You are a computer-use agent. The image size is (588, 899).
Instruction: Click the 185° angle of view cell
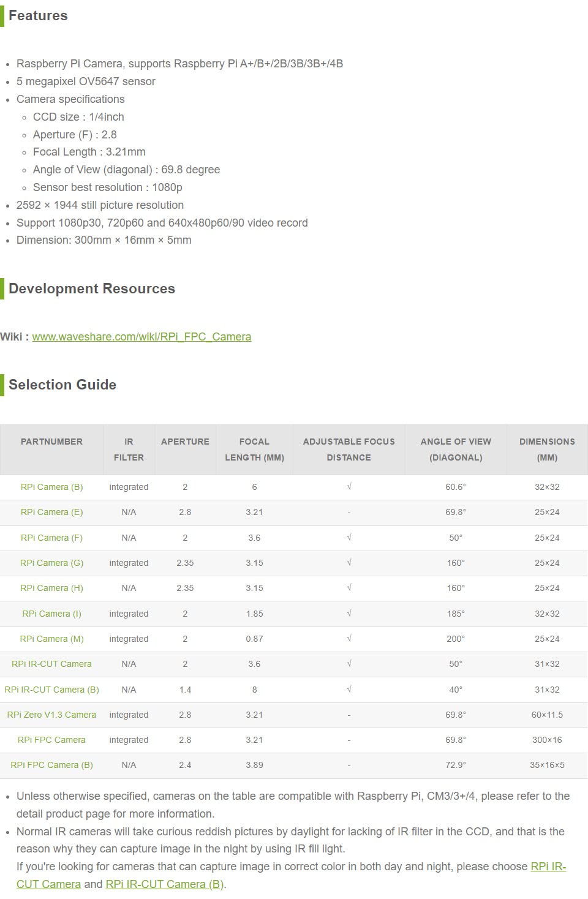(456, 614)
